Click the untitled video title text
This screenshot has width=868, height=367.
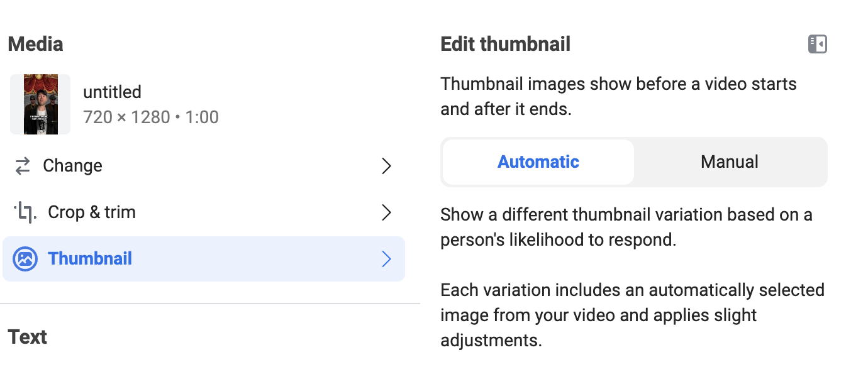click(112, 92)
